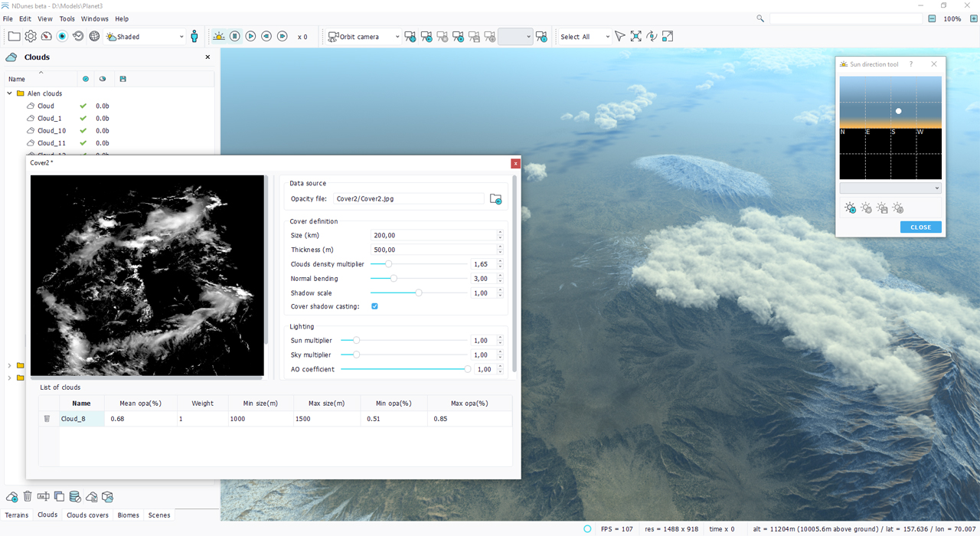
Task: Open the Orbit camera dropdown
Action: [x=364, y=36]
